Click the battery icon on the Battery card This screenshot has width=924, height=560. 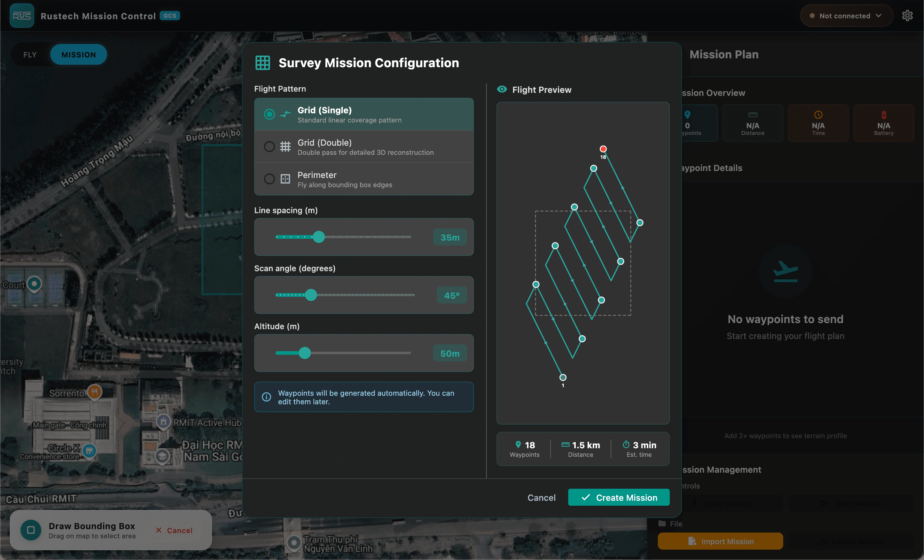883,115
